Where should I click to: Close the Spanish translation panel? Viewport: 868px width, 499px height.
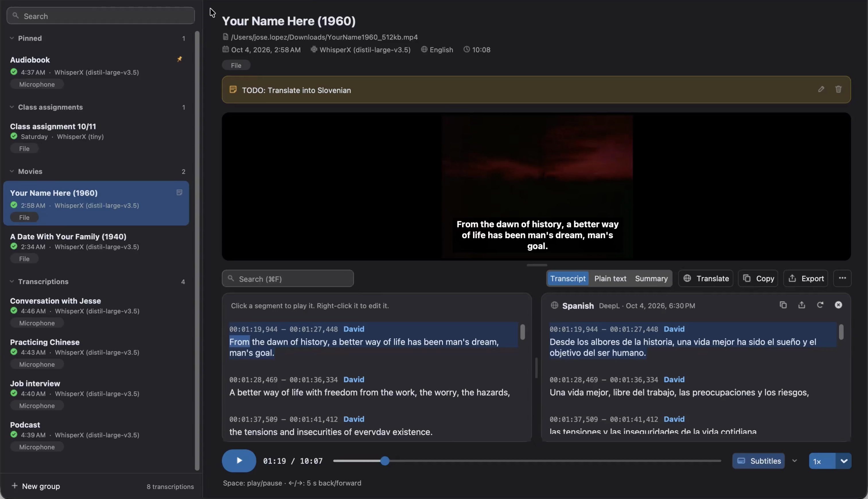coord(838,305)
